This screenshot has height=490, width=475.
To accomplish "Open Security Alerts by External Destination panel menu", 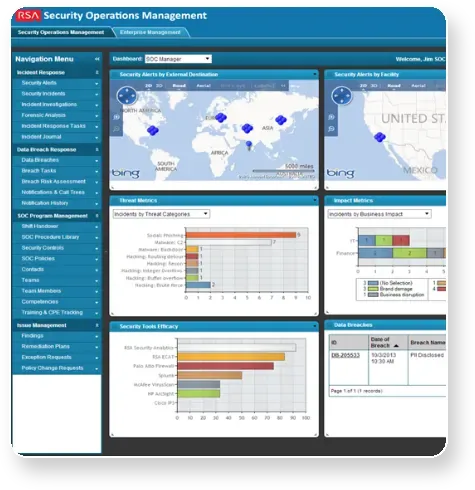I will tap(315, 74).
